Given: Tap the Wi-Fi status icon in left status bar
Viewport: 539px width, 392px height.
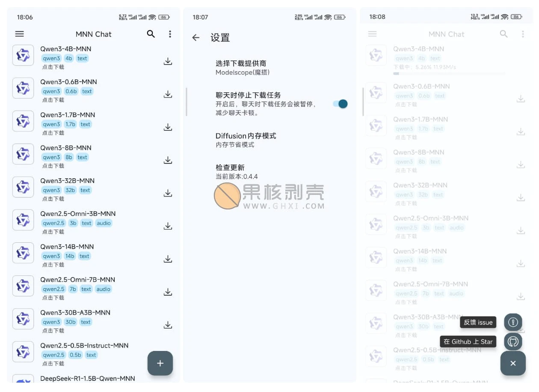Looking at the screenshot, I should tap(152, 17).
